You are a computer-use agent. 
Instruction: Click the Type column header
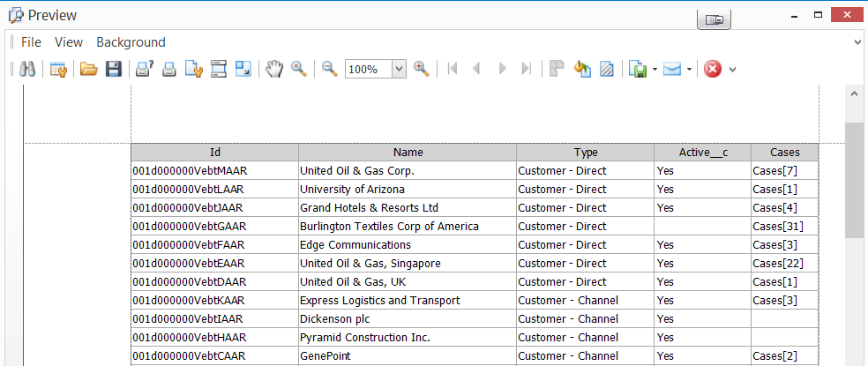586,153
